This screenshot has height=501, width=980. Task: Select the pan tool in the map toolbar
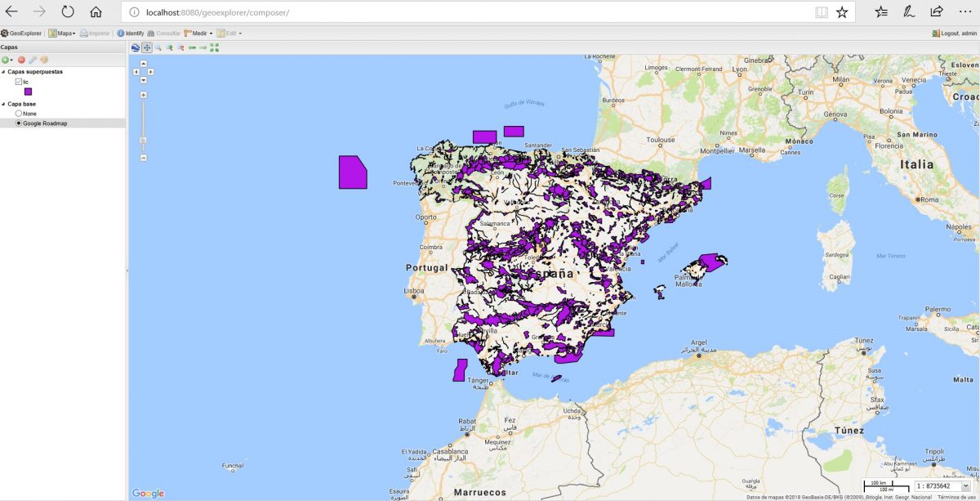click(146, 47)
